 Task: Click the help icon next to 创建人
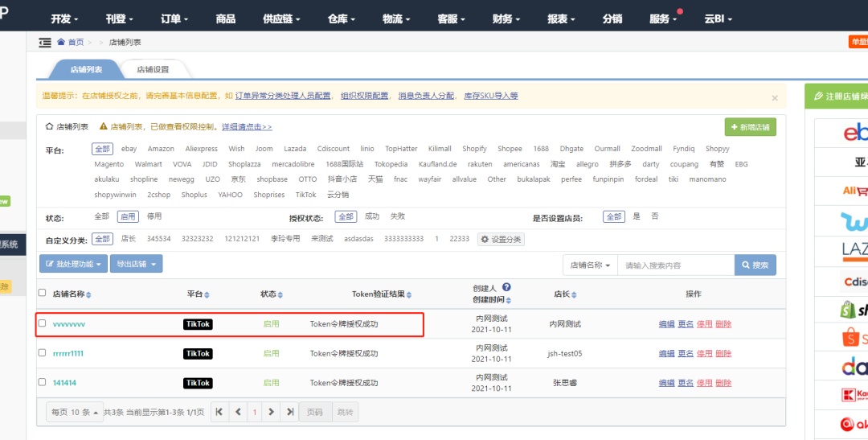(506, 287)
